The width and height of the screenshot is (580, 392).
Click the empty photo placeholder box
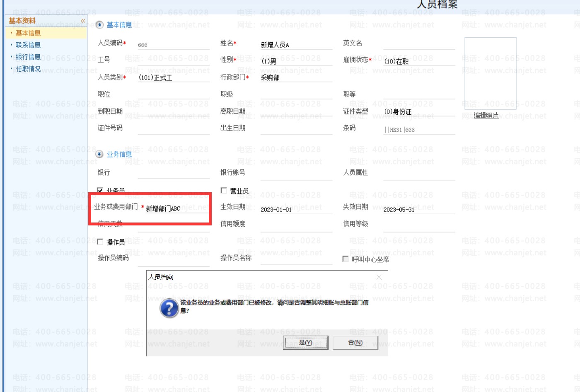[491, 73]
